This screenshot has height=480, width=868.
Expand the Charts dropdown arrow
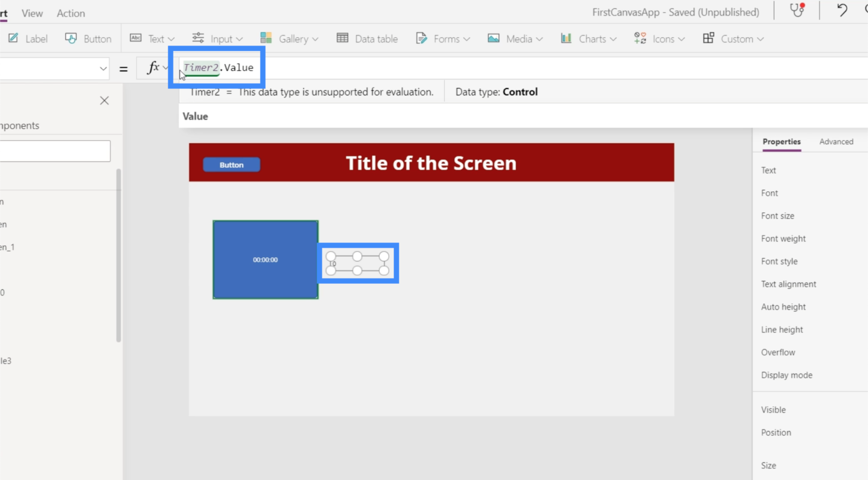[x=613, y=39]
